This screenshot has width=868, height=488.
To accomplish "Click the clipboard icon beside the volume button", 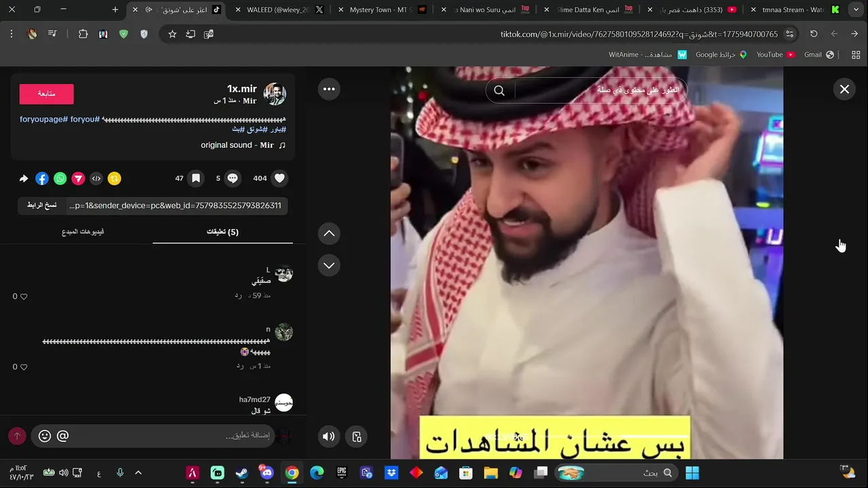I will click(357, 436).
